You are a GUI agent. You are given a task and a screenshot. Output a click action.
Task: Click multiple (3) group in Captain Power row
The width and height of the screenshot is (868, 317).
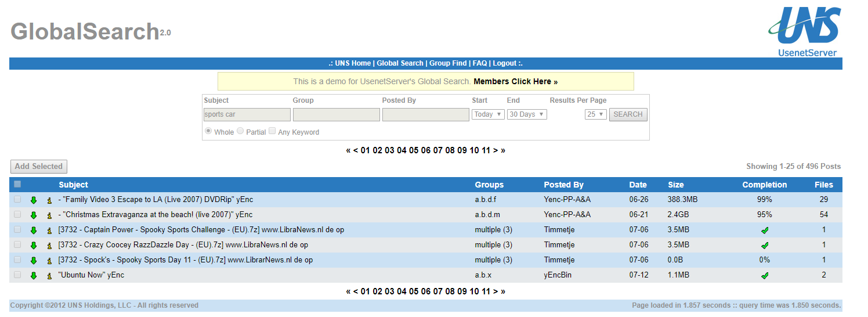coord(494,230)
